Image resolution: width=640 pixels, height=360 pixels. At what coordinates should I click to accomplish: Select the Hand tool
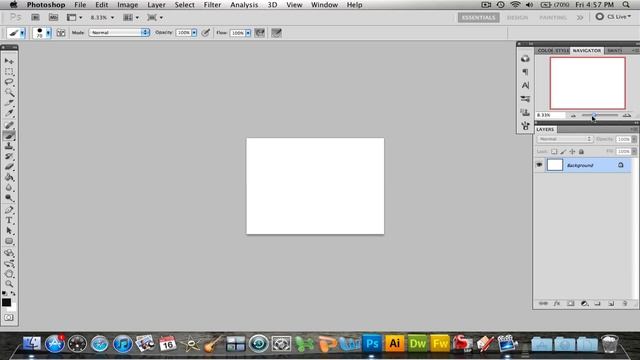pyautogui.click(x=9, y=274)
